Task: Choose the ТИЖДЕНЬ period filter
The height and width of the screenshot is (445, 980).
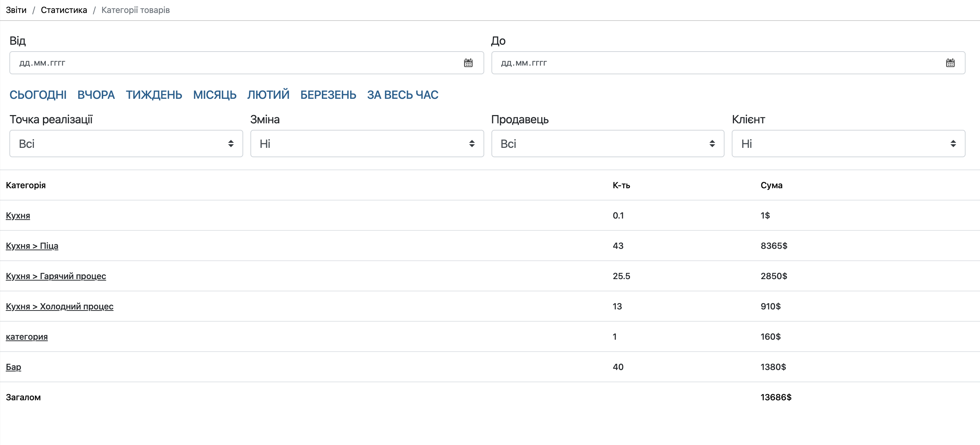Action: pyautogui.click(x=154, y=95)
